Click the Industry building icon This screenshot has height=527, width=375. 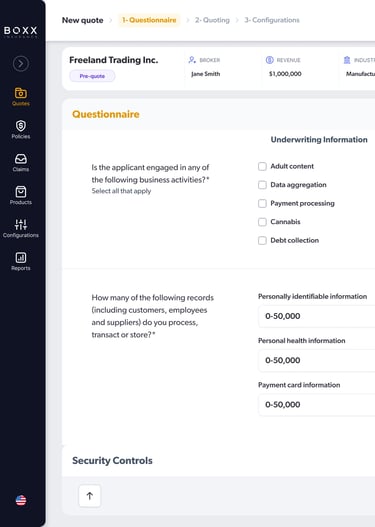347,60
